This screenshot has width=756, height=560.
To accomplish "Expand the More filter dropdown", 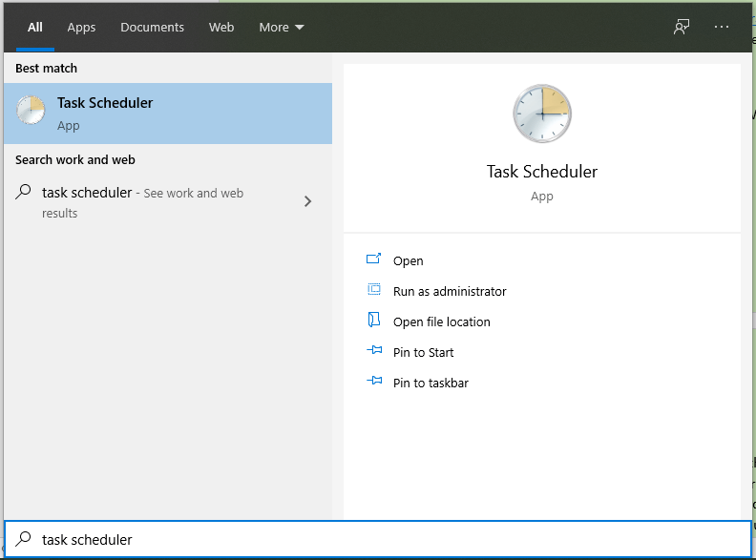I will (282, 27).
